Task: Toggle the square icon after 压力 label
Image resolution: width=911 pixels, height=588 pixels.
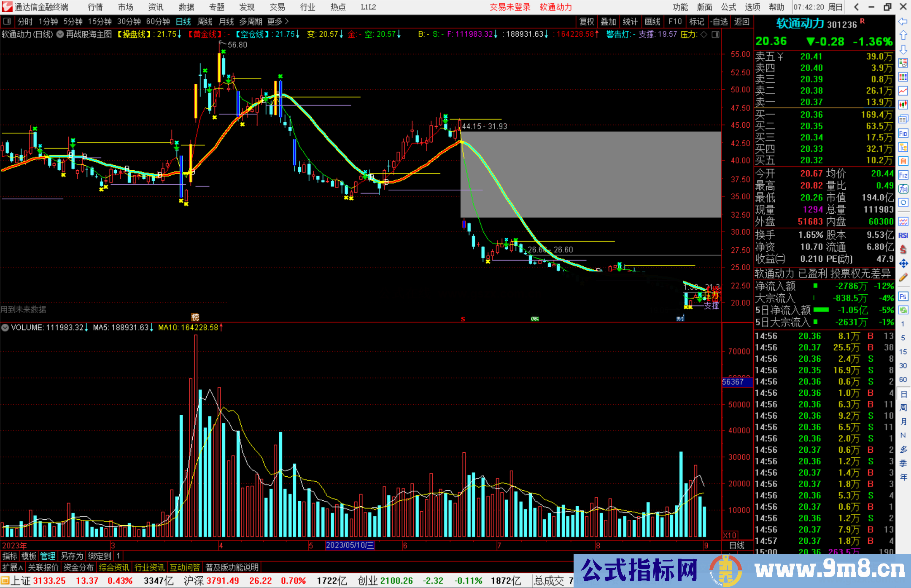Action: pyautogui.click(x=715, y=35)
